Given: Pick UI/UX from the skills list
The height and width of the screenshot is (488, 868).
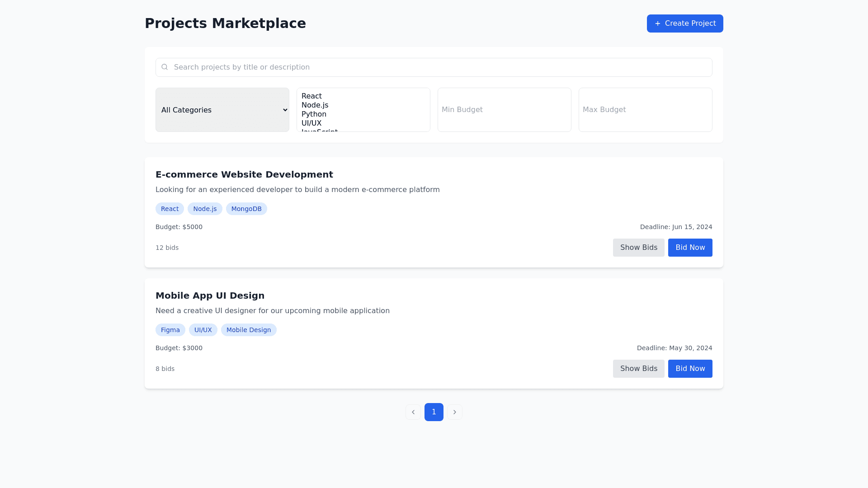Looking at the screenshot, I should tap(311, 123).
